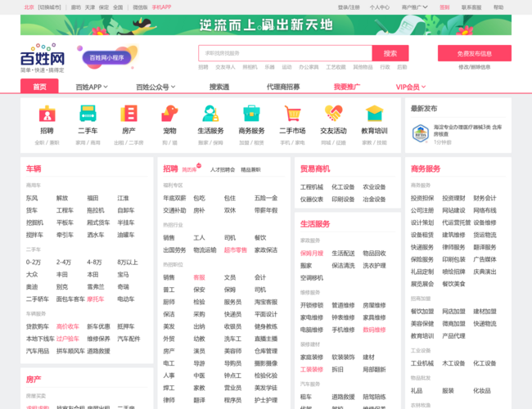Expand the VIP会员 dropdown
The height and width of the screenshot is (409, 532).
pos(411,88)
